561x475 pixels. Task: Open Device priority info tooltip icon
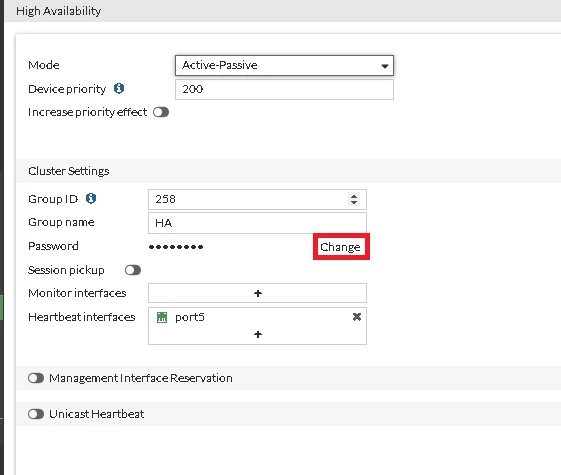pos(119,88)
